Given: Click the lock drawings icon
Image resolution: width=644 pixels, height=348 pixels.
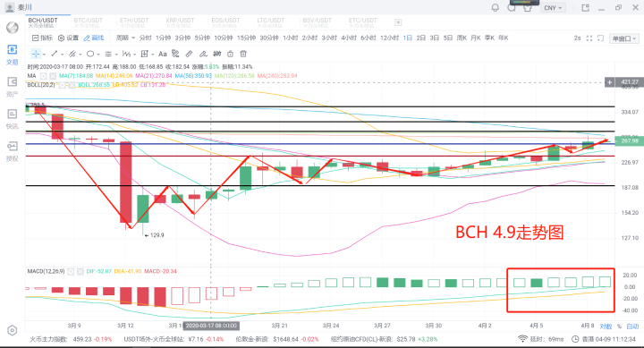Looking at the screenshot, I should click(230, 54).
